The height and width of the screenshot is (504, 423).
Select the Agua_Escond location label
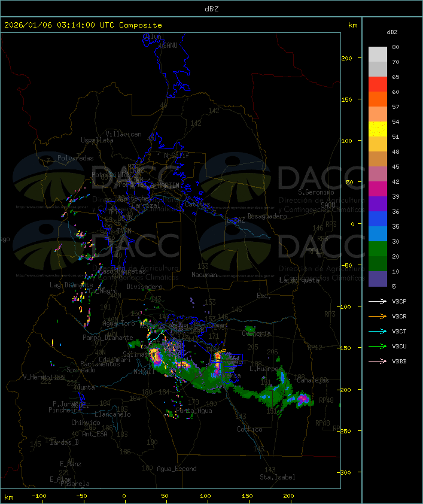point(176,469)
